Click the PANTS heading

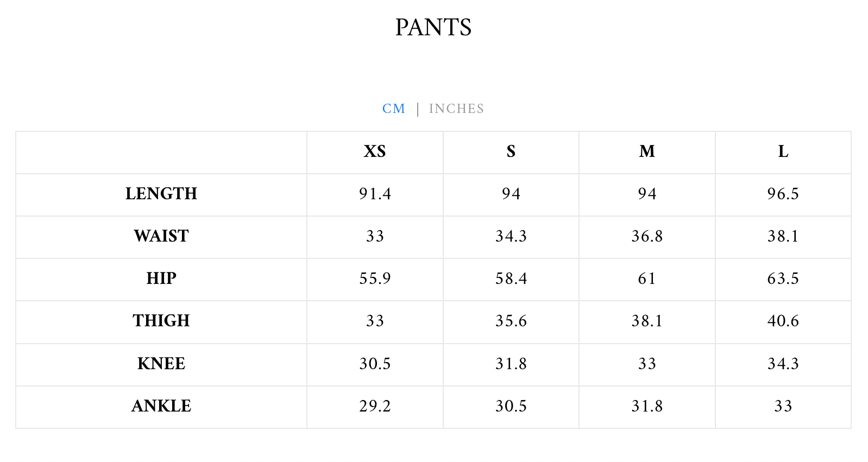click(433, 27)
